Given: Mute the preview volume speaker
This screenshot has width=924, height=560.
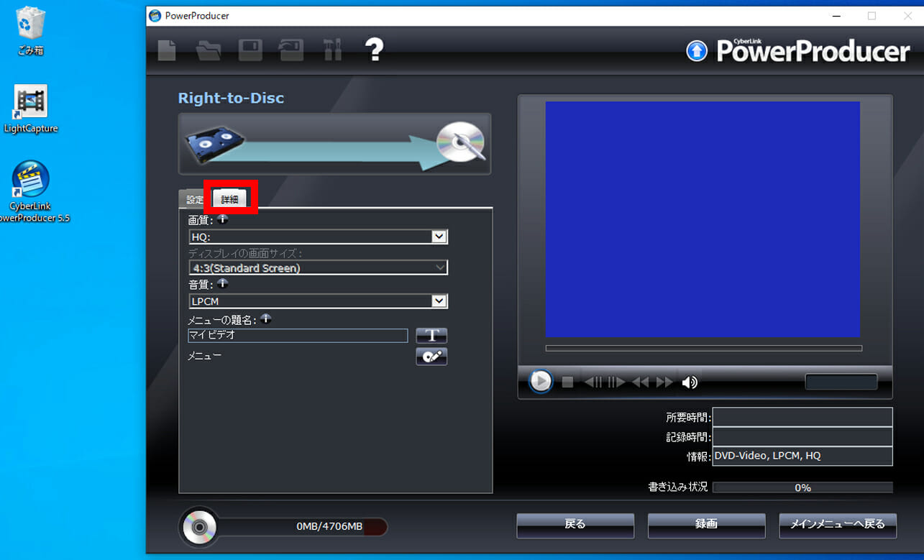Looking at the screenshot, I should click(689, 382).
